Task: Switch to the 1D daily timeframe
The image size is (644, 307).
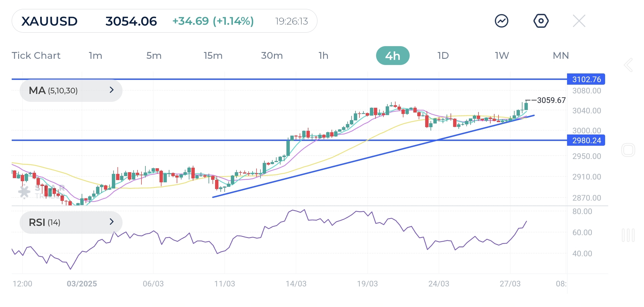Action: click(443, 56)
